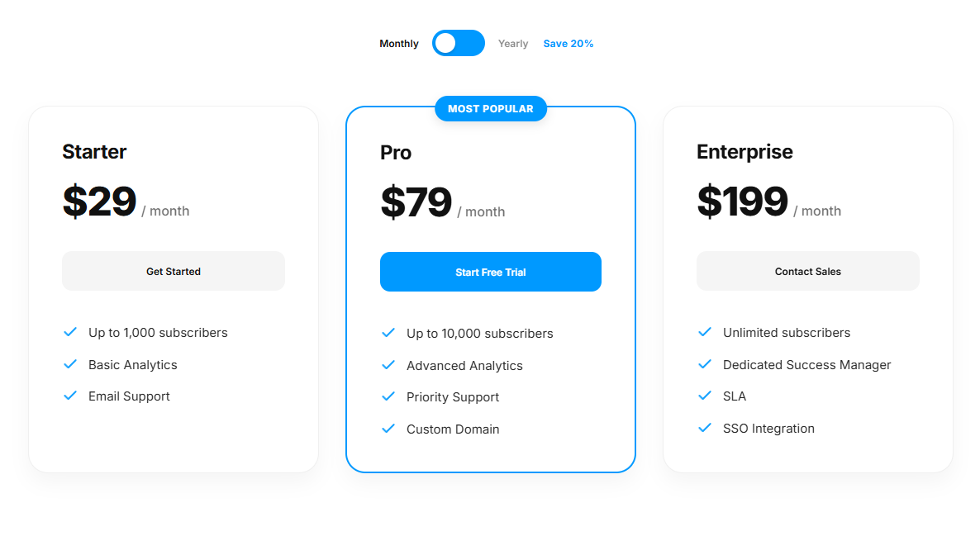The height and width of the screenshot is (536, 980).
Task: Click checkmark next to "SLA"
Action: pyautogui.click(x=705, y=396)
